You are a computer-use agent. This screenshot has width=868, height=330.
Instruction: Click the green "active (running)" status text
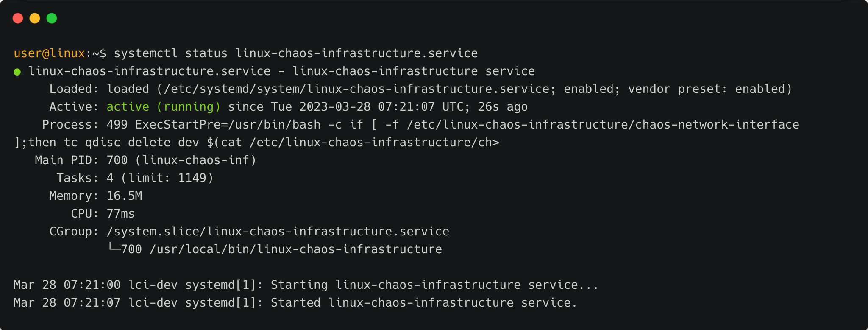point(164,107)
